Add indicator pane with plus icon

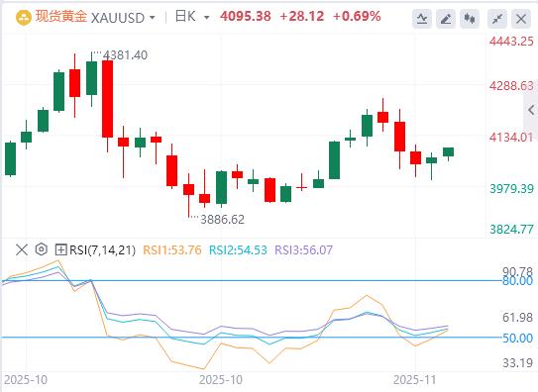[60, 249]
